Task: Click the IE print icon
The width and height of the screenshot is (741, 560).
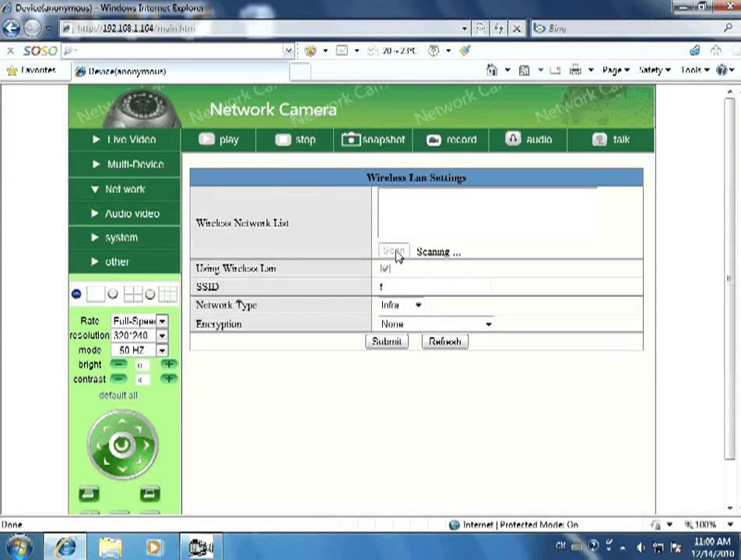Action: tap(575, 70)
